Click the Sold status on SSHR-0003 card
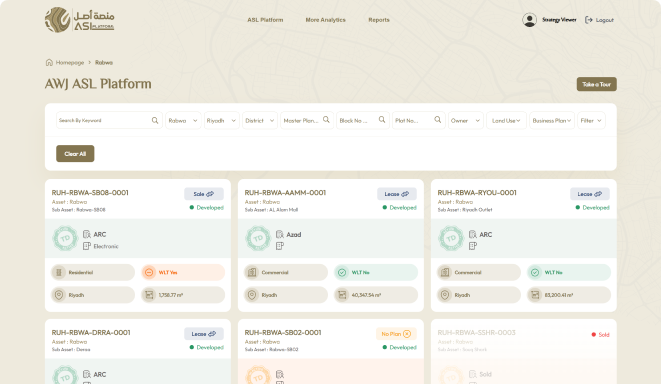The width and height of the screenshot is (661, 384). pos(600,335)
